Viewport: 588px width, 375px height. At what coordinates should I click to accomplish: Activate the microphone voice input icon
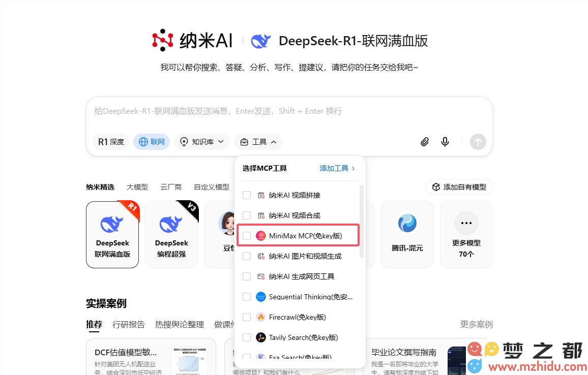point(445,142)
